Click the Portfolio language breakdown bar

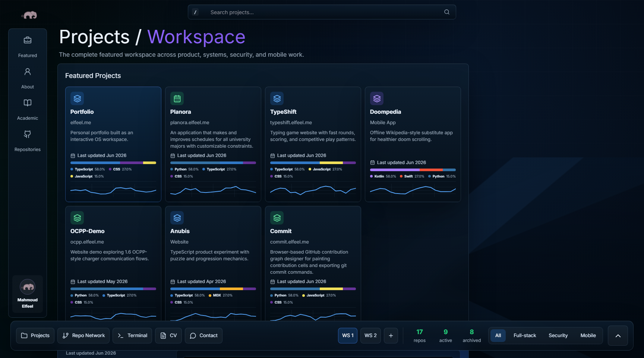pyautogui.click(x=113, y=163)
